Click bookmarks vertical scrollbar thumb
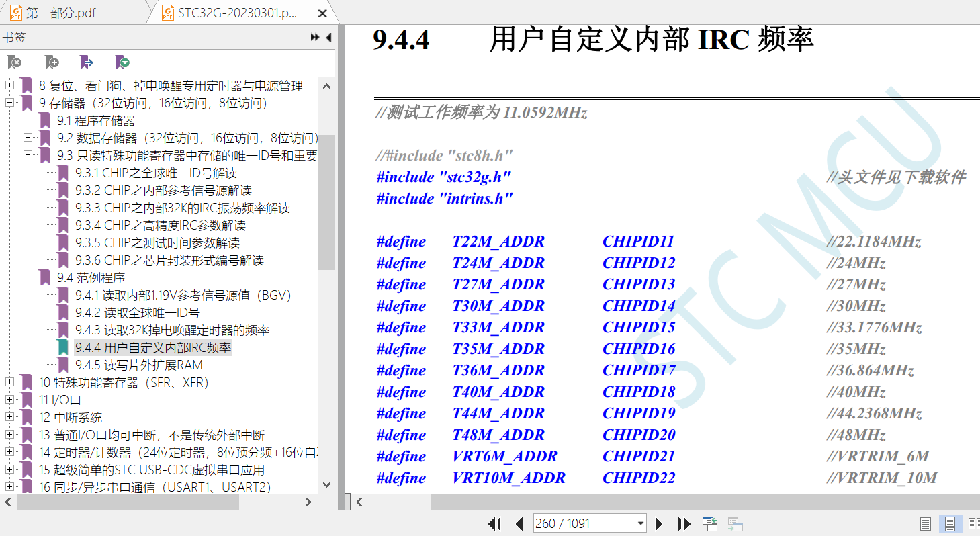 [326, 202]
